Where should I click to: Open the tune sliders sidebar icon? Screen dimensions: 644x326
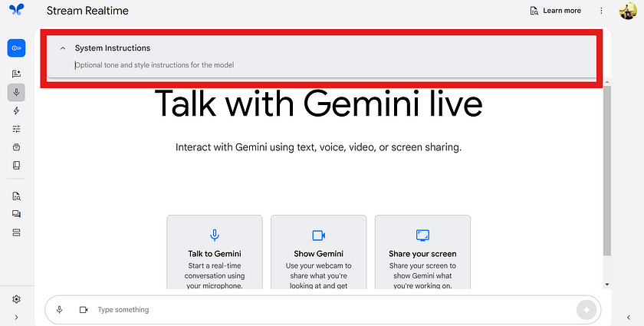click(x=16, y=129)
